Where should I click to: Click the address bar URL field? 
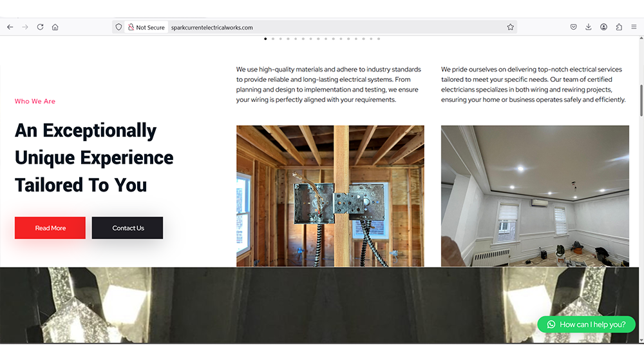(322, 28)
